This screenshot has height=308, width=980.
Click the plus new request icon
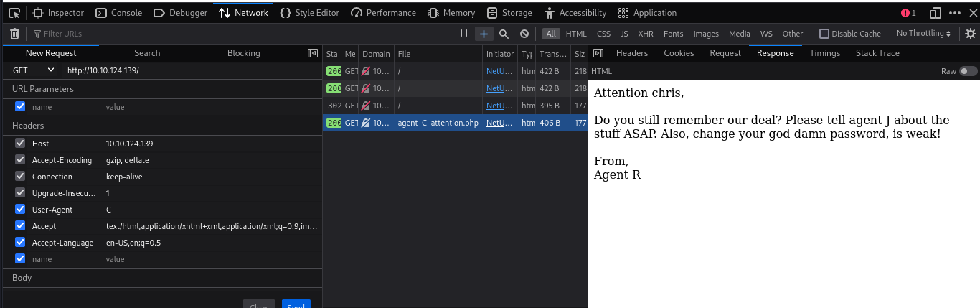484,34
